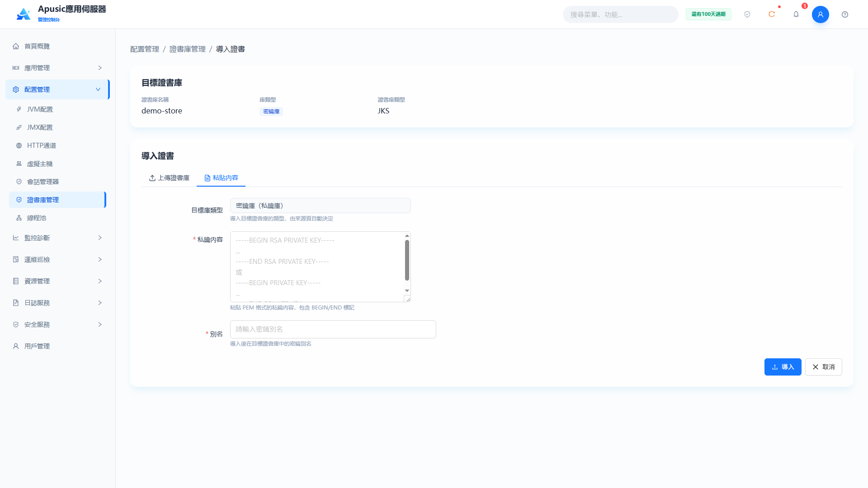Click the 密鑰庫 tag
The image size is (868, 488).
pos(271,112)
